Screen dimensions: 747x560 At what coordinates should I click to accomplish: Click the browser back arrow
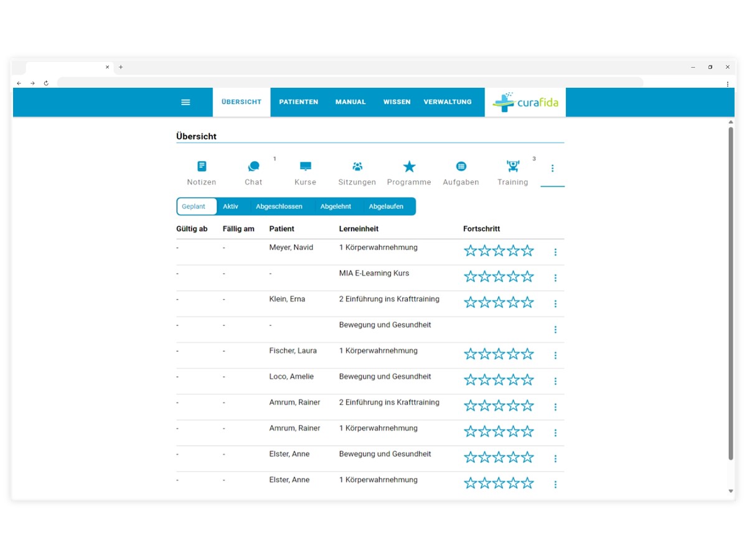(19, 83)
